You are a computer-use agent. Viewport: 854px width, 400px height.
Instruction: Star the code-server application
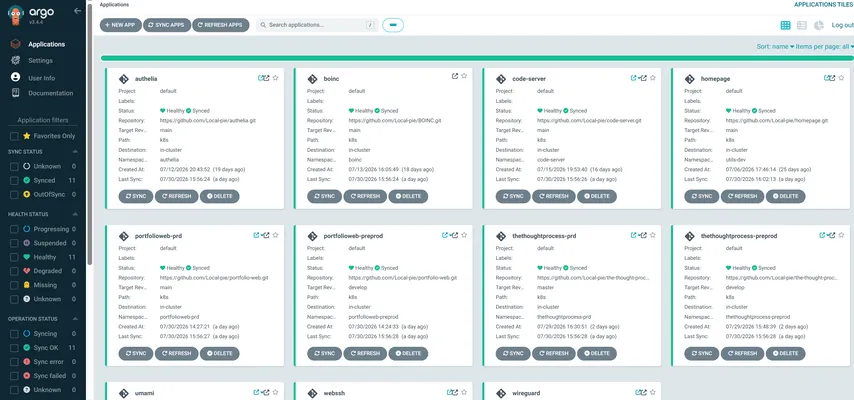[x=652, y=78]
